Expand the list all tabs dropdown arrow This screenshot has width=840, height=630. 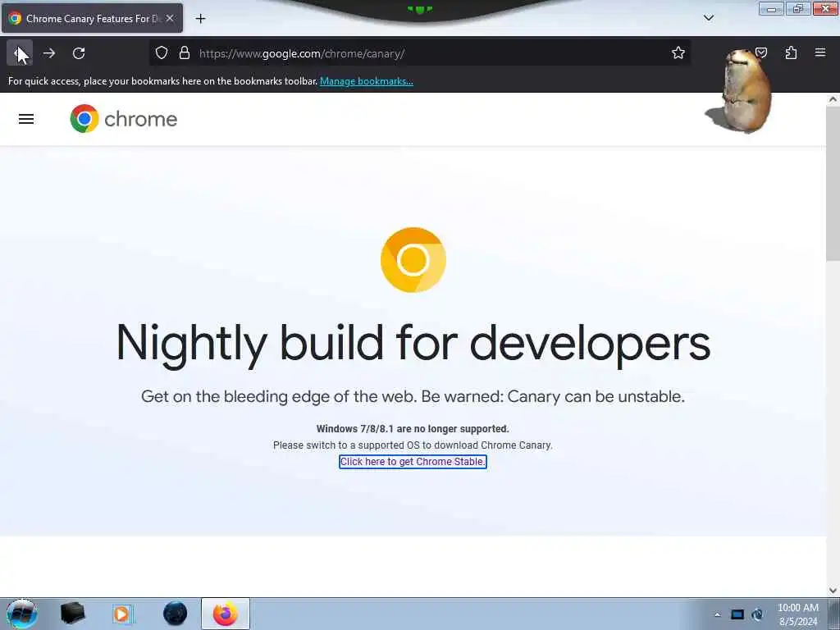(x=709, y=18)
